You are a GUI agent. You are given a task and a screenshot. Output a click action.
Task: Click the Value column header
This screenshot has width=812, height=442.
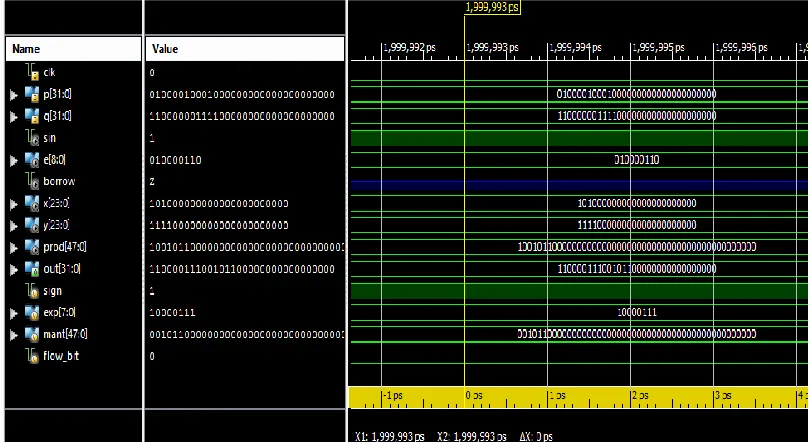pos(245,49)
